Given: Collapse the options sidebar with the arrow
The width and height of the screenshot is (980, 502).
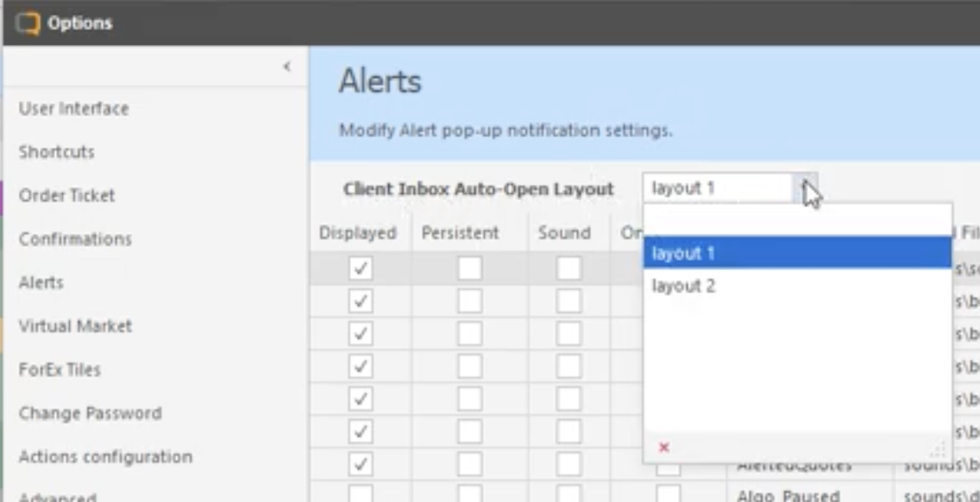Looking at the screenshot, I should pyautogui.click(x=287, y=66).
